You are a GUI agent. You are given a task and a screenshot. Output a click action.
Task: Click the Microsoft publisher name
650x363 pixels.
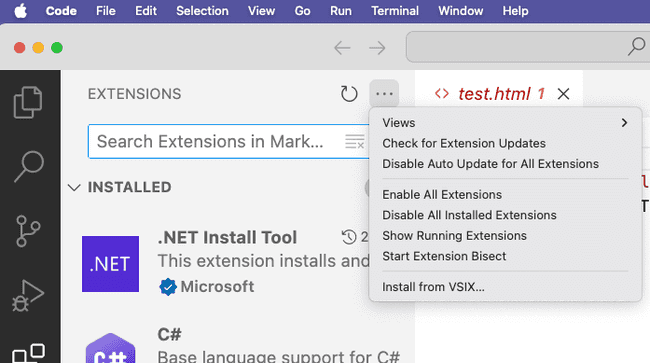217,287
